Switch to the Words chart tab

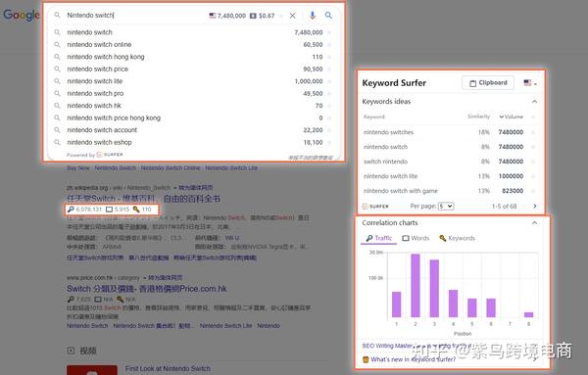click(x=416, y=238)
